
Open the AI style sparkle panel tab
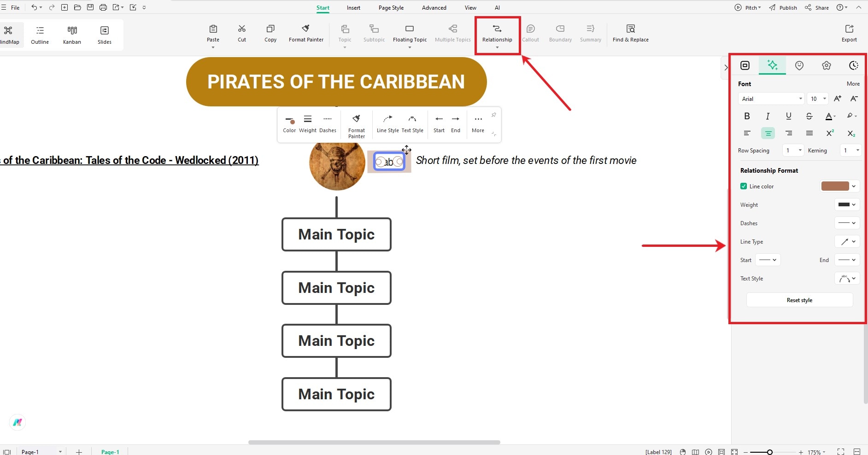tap(773, 65)
